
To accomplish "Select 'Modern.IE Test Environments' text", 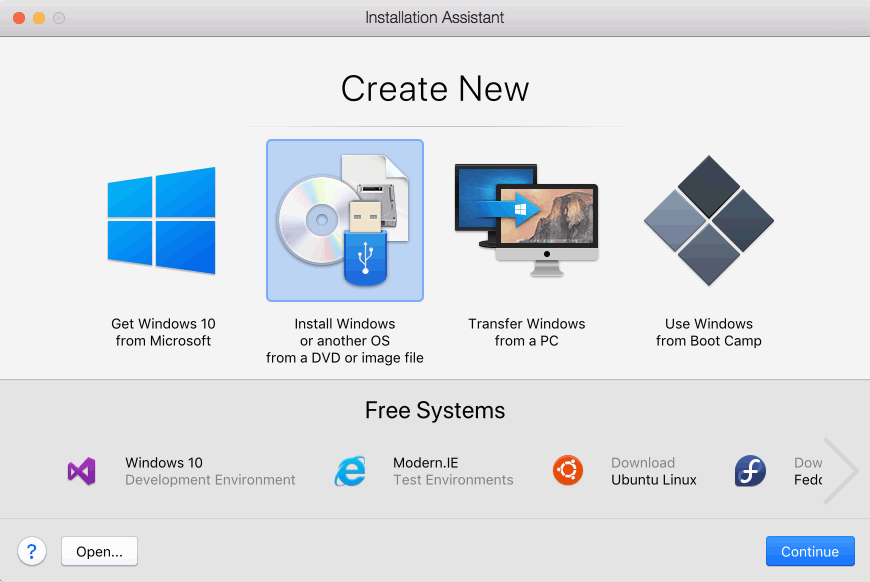I will click(x=453, y=471).
